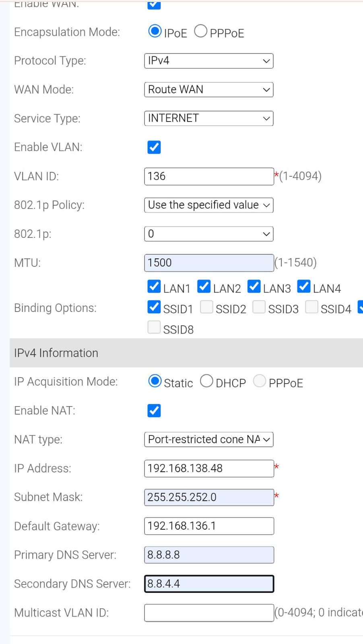The height and width of the screenshot is (644, 363).
Task: Click the IP Address field
Action: pos(209,469)
